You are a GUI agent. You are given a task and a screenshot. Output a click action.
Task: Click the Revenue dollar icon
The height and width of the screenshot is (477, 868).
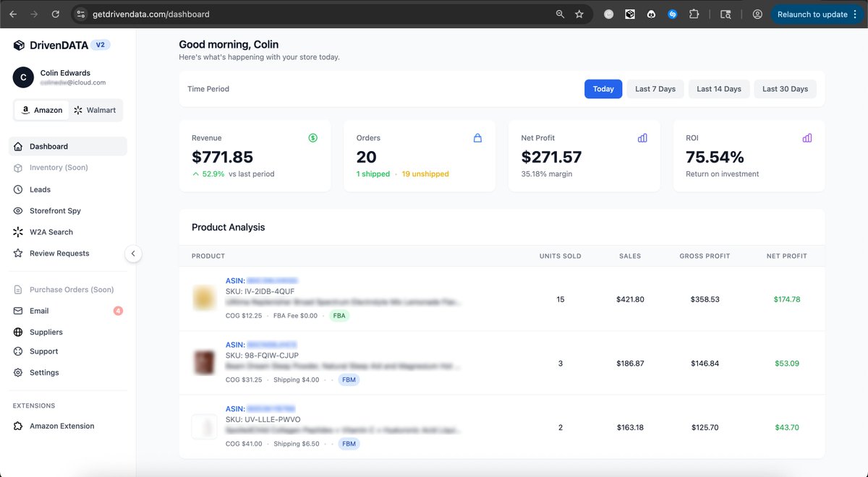tap(312, 137)
